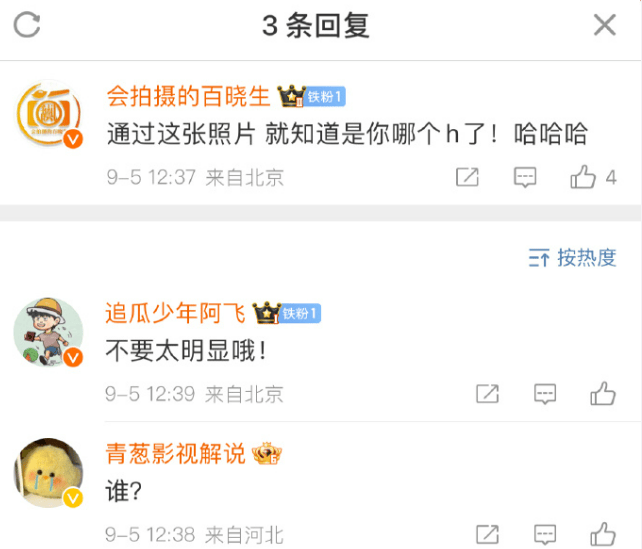The height and width of the screenshot is (549, 642).
Task: Open username link 青葱影视解说
Action: pos(175,454)
